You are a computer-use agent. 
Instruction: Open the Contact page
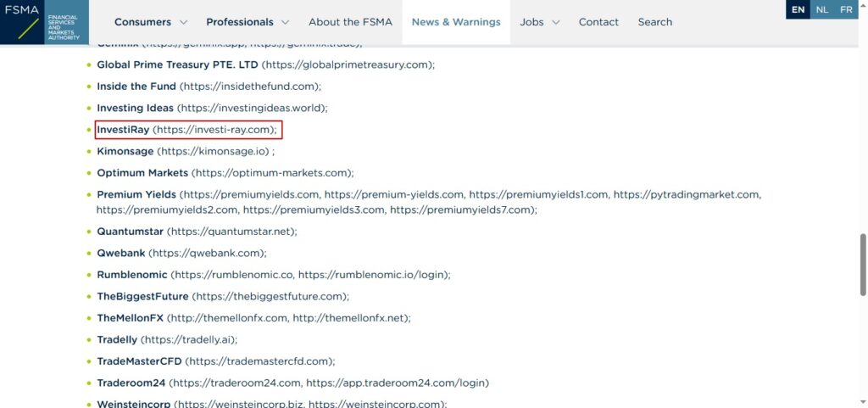point(598,22)
